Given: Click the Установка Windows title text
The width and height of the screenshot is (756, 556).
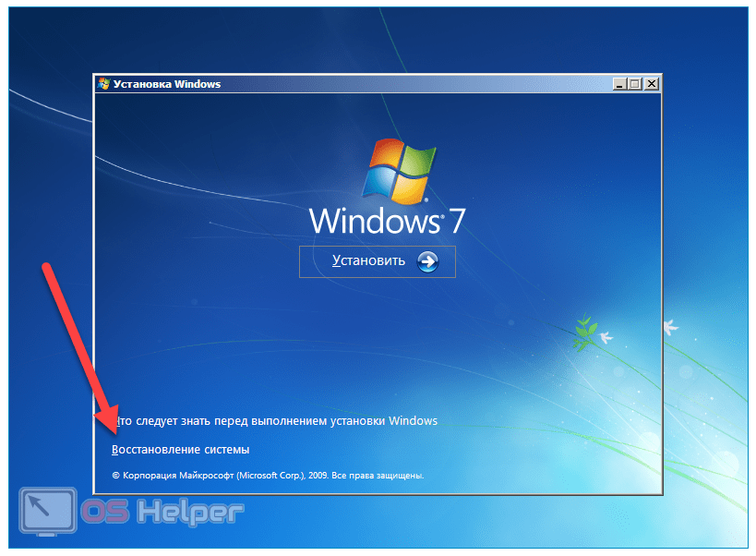Looking at the screenshot, I should pyautogui.click(x=167, y=84).
